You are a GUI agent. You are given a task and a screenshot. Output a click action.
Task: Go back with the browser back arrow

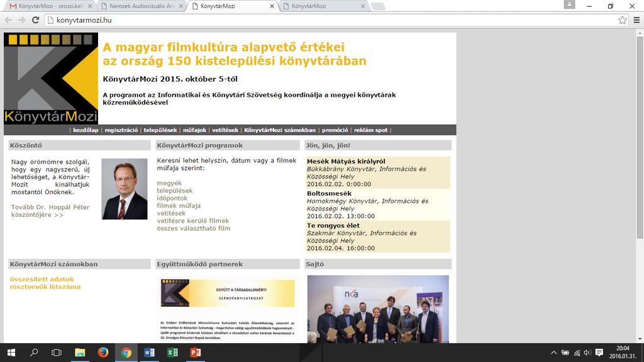coord(9,20)
